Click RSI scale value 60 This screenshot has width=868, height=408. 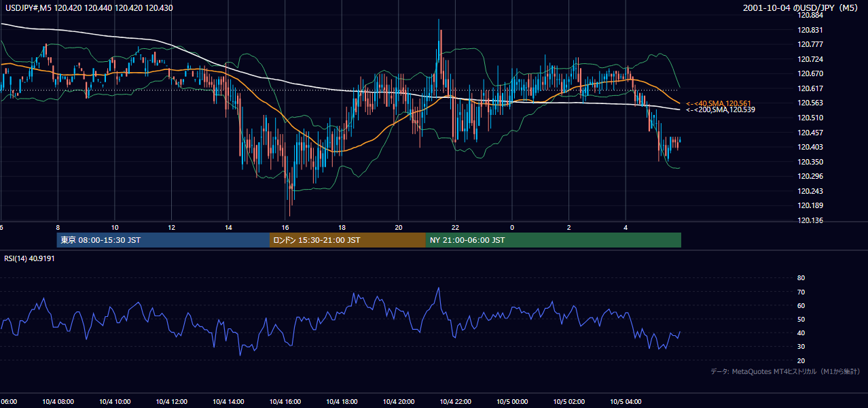(801, 305)
